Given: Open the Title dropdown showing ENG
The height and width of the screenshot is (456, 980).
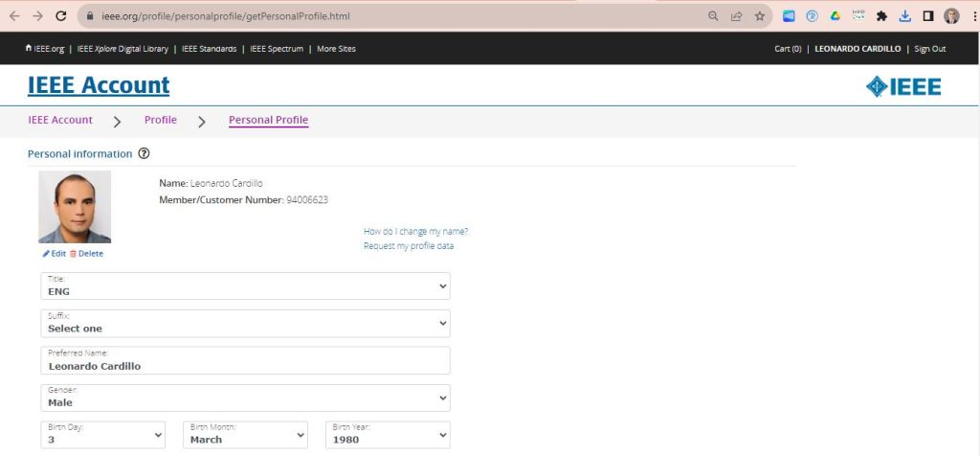Looking at the screenshot, I should pos(245,286).
